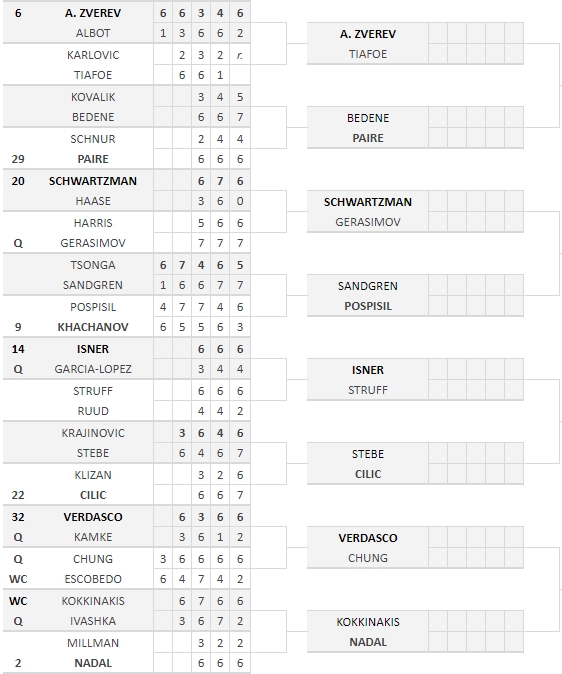The height and width of the screenshot is (674, 562).
Task: Click CILIC seeded 22 in first round
Action: tap(93, 495)
